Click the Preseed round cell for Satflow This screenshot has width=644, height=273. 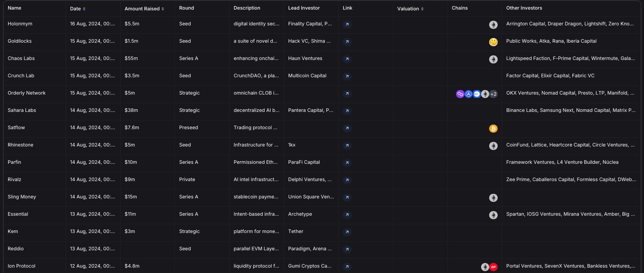[189, 128]
